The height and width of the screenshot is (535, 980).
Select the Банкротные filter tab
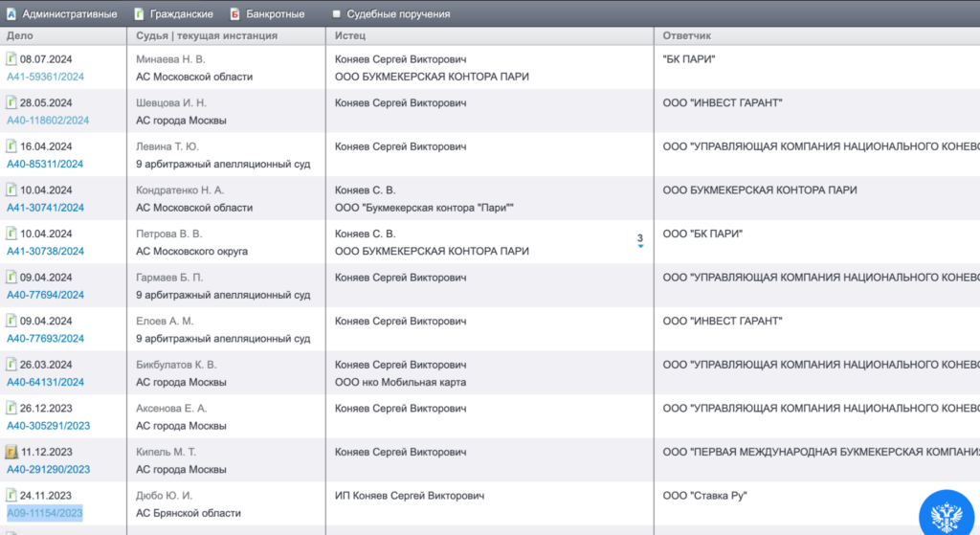tap(267, 13)
